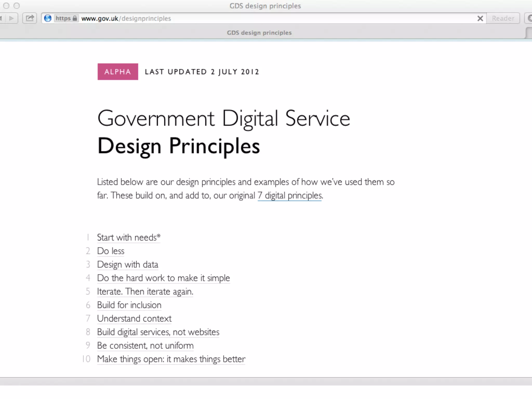Viewport: 532px width, 399px height.
Task: Click the https padlock badge
Action: click(x=66, y=18)
